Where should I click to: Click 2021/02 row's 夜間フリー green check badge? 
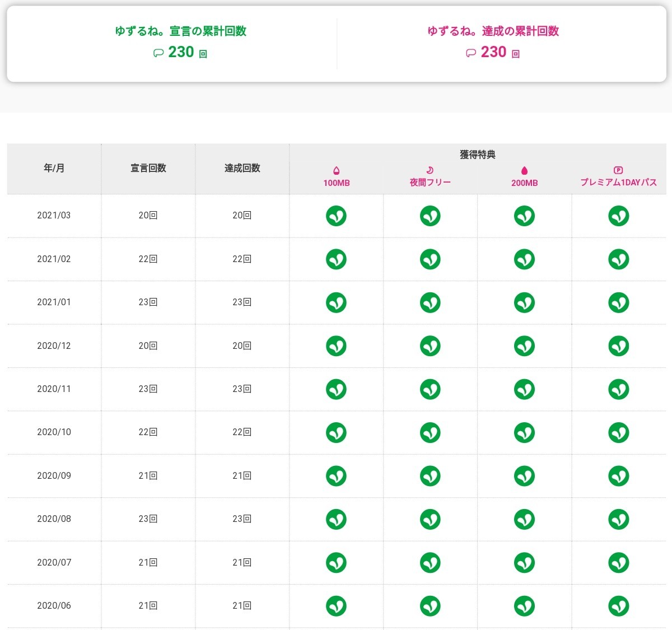coord(430,259)
